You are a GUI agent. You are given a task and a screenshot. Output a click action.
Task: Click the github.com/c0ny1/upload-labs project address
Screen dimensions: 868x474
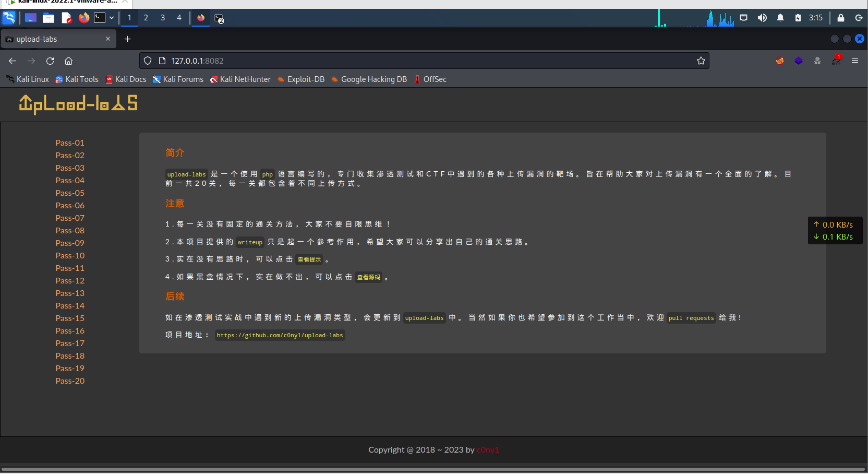pyautogui.click(x=280, y=335)
